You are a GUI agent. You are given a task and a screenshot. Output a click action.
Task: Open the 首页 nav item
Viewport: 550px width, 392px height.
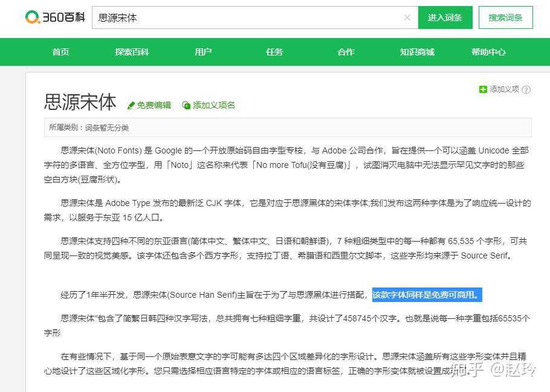[x=60, y=52]
